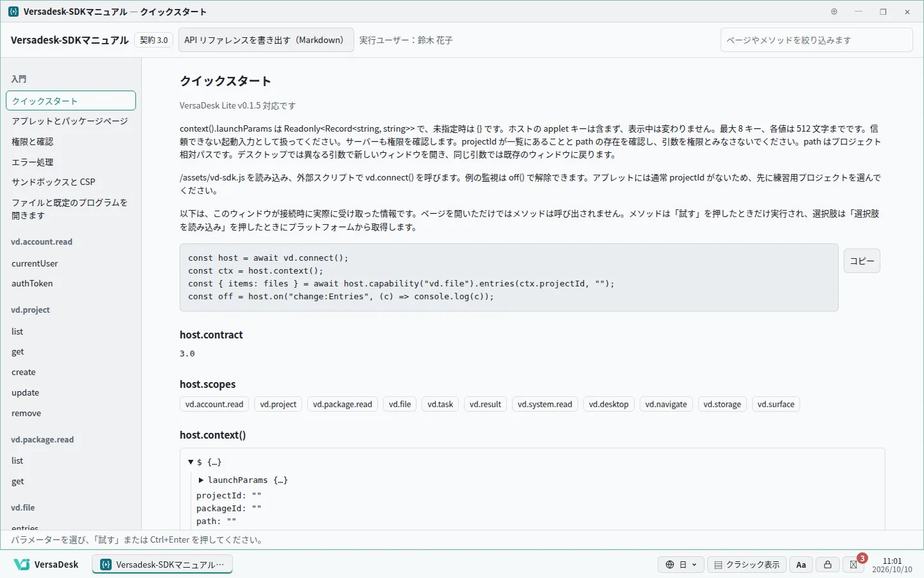Switch to クラシック表示 layout
Image resolution: width=924 pixels, height=578 pixels.
point(747,565)
